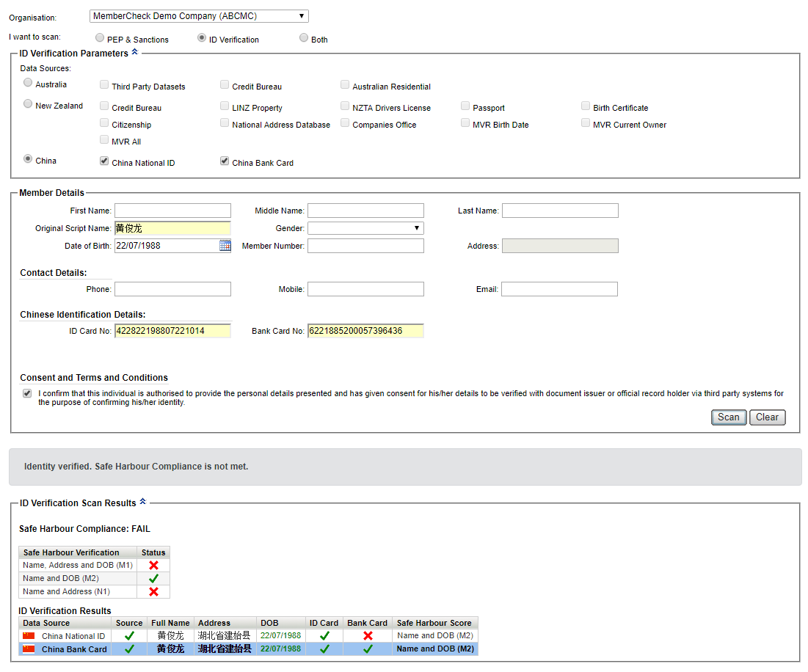
Task: Click the DOB value in China Bank Card row
Action: coord(281,649)
